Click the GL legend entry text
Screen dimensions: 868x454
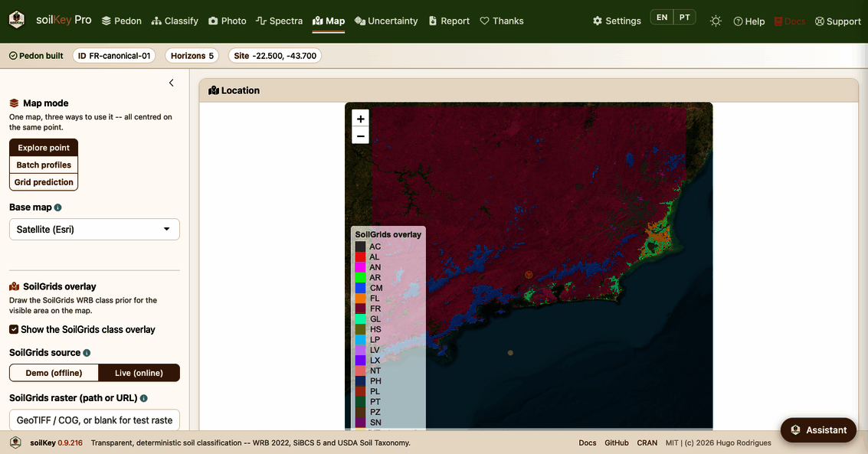pos(375,319)
